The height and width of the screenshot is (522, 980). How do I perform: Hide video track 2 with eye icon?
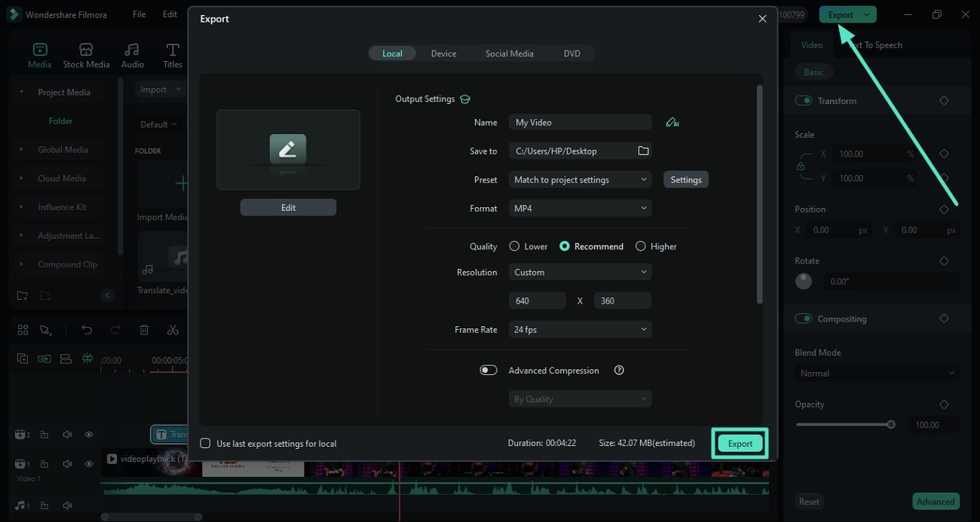point(89,435)
